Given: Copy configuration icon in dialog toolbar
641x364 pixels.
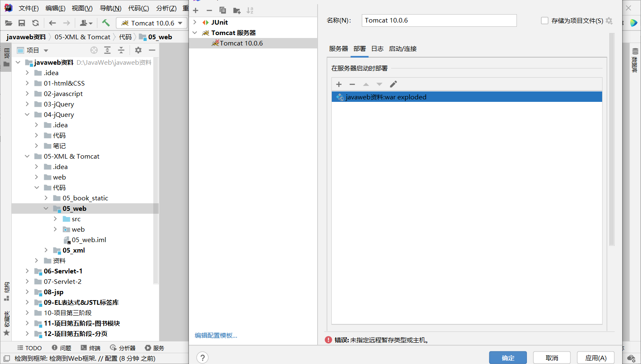Looking at the screenshot, I should [223, 10].
